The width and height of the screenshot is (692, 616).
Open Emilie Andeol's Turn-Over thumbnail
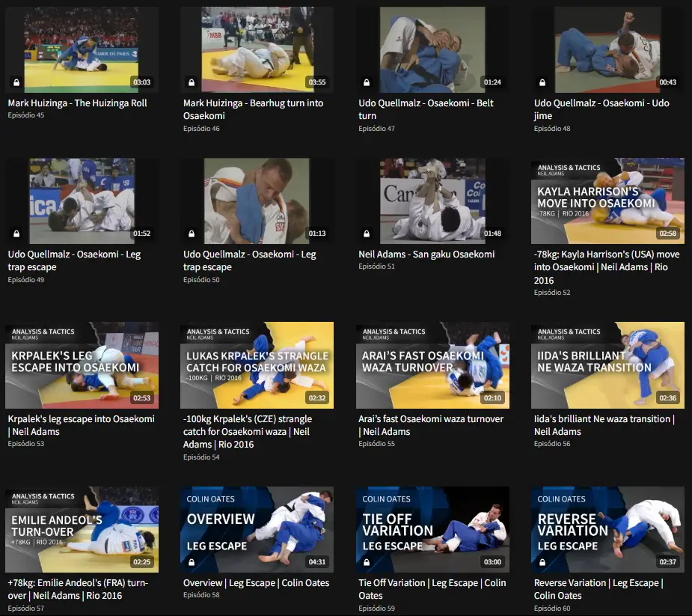pyautogui.click(x=82, y=529)
